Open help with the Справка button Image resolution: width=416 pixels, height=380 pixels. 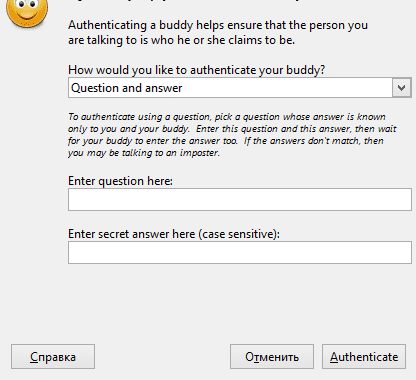(x=53, y=357)
